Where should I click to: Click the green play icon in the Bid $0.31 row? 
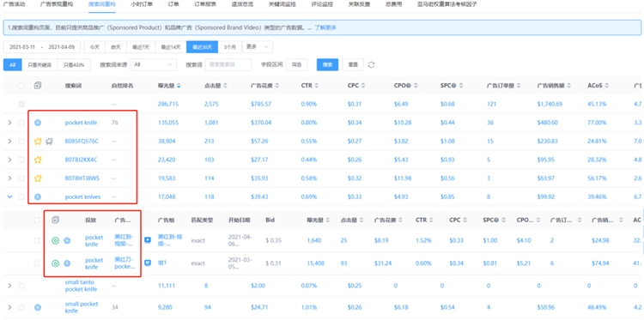coord(55,263)
